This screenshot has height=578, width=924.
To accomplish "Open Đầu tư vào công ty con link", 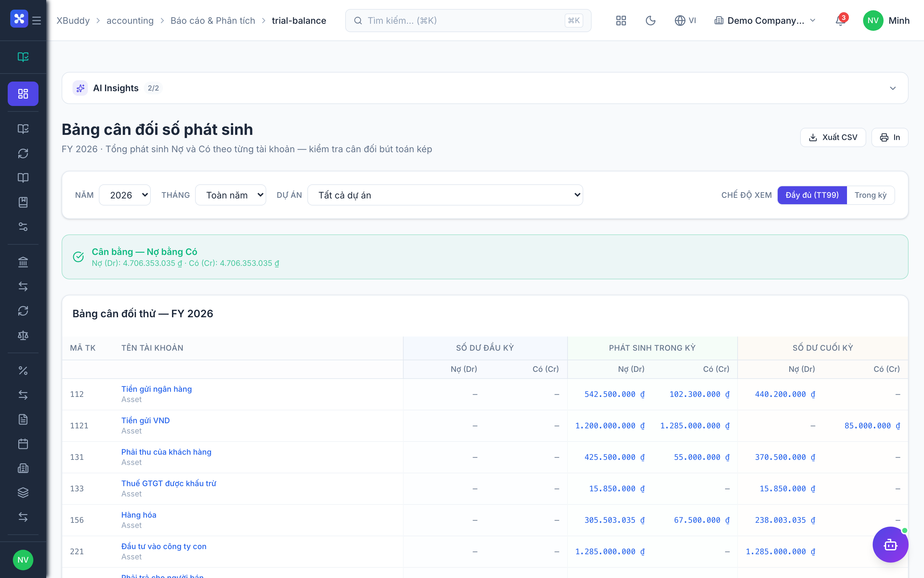I will click(x=164, y=546).
